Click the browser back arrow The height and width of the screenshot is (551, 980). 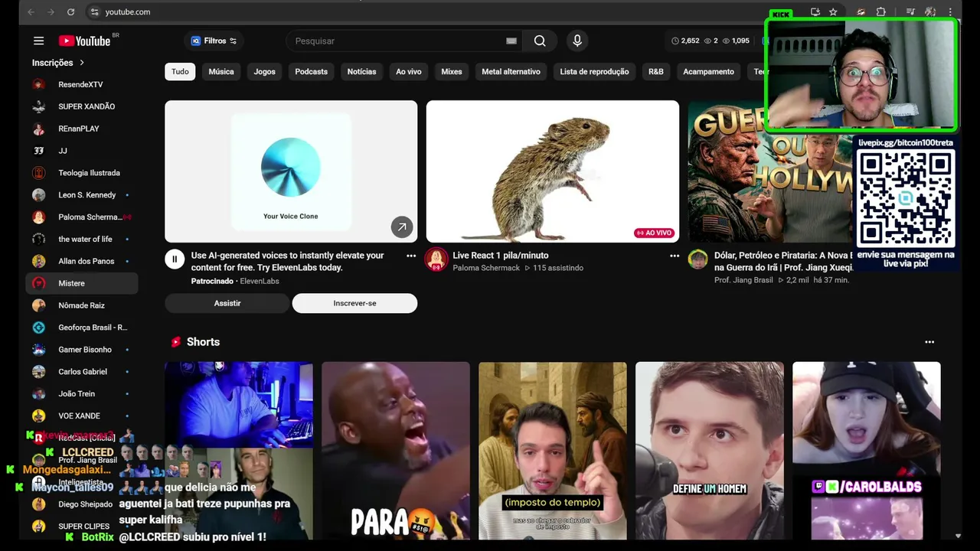(x=31, y=12)
